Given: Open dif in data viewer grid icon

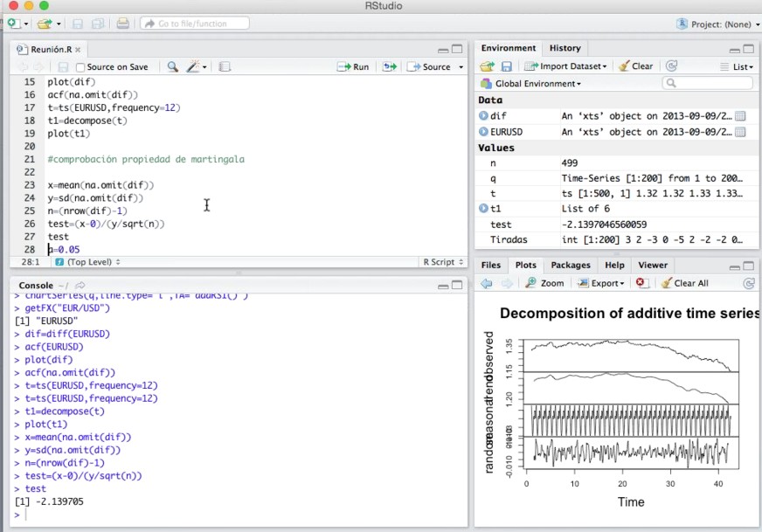Looking at the screenshot, I should click(x=740, y=116).
